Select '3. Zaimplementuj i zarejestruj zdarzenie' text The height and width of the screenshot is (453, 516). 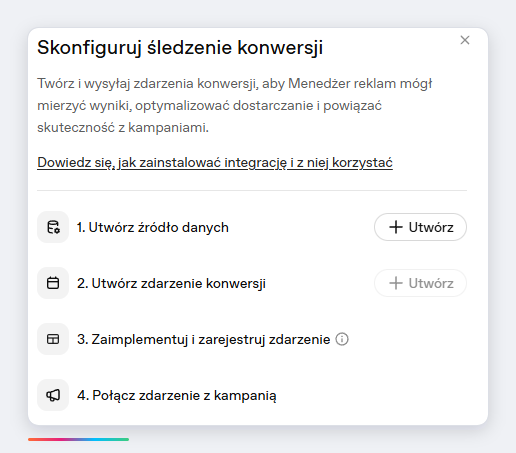[204, 339]
